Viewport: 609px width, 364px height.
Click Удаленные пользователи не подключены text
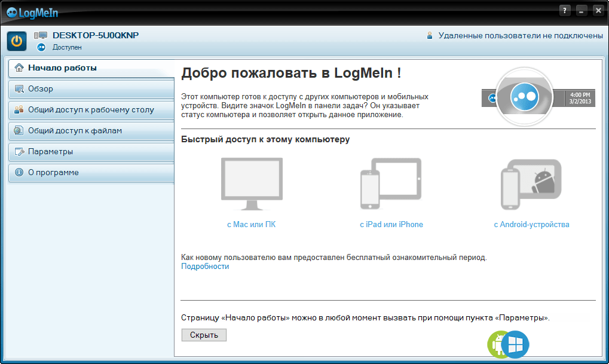521,36
